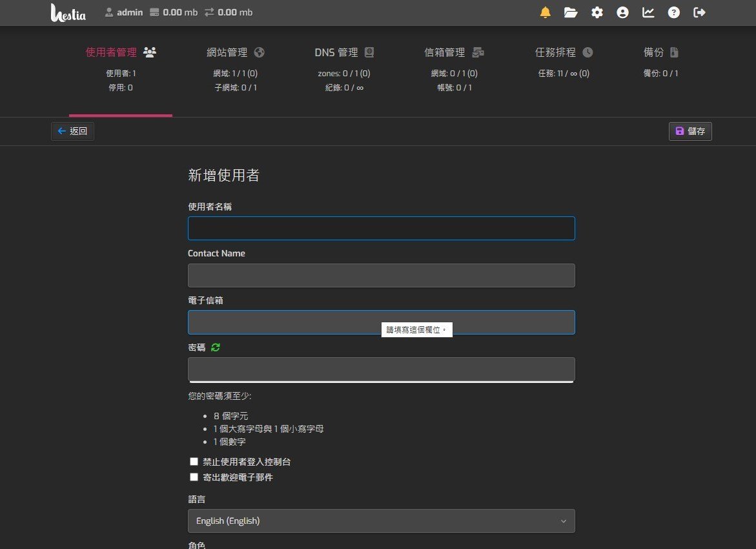Click the 任務: 11 / ∞ (0) text
The width and height of the screenshot is (756, 549).
[x=564, y=74]
